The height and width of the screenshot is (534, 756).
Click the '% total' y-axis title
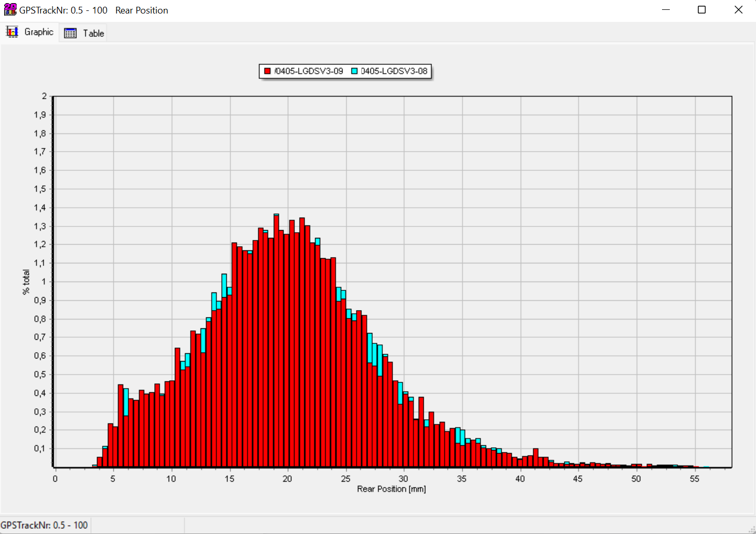pos(26,282)
